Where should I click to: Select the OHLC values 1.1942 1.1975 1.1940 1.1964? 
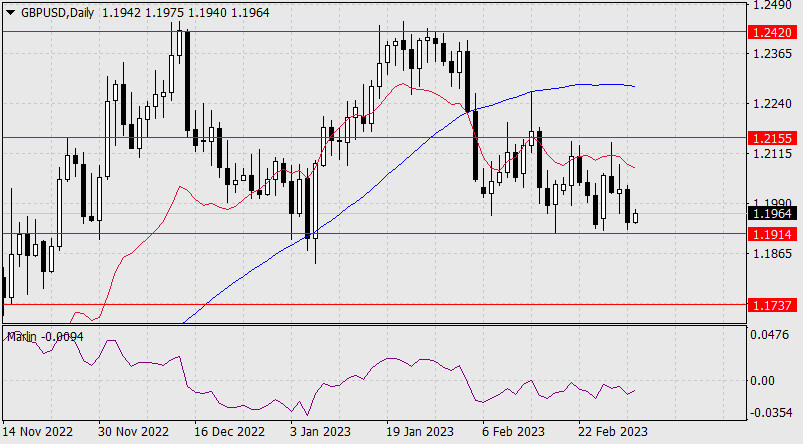pyautogui.click(x=185, y=13)
